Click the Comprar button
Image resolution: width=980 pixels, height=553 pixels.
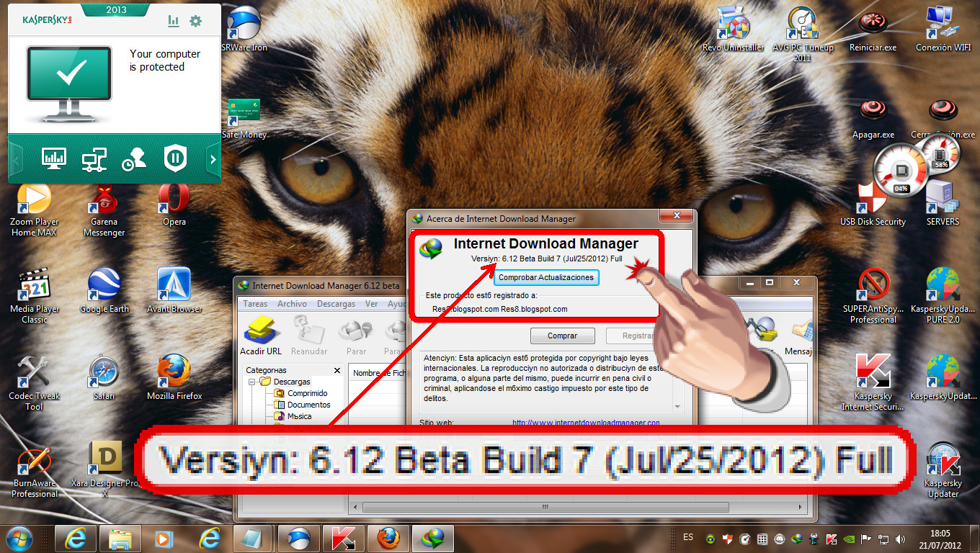tap(562, 336)
